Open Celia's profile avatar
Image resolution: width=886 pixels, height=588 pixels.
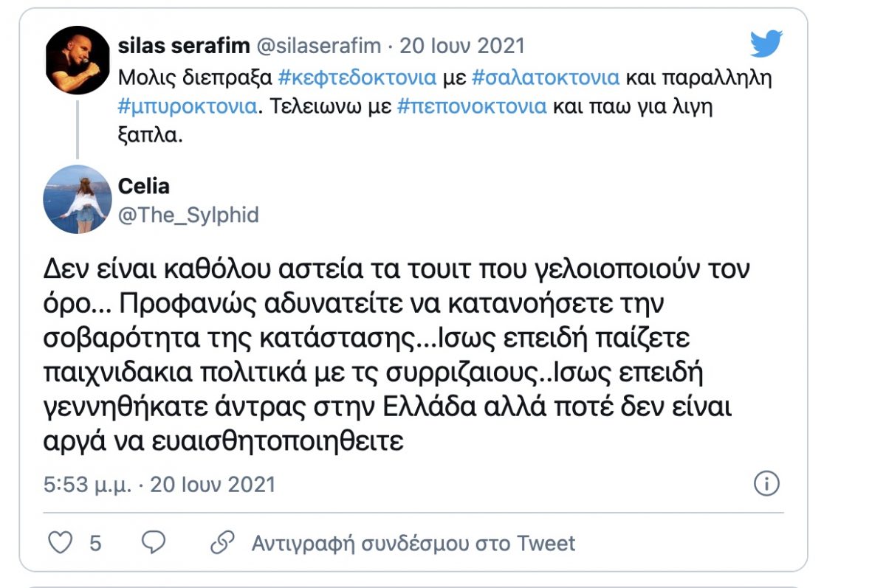click(x=78, y=198)
